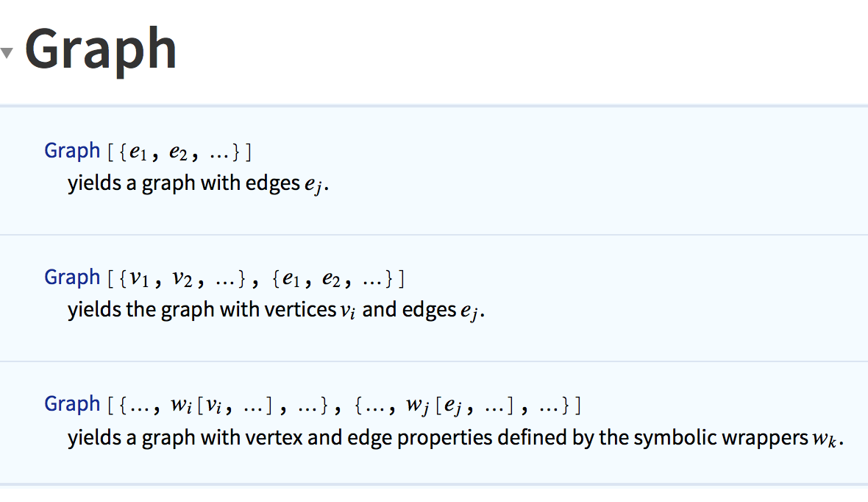Click text 'yields a graph with edges'
This screenshot has width=868, height=502.
(x=184, y=183)
